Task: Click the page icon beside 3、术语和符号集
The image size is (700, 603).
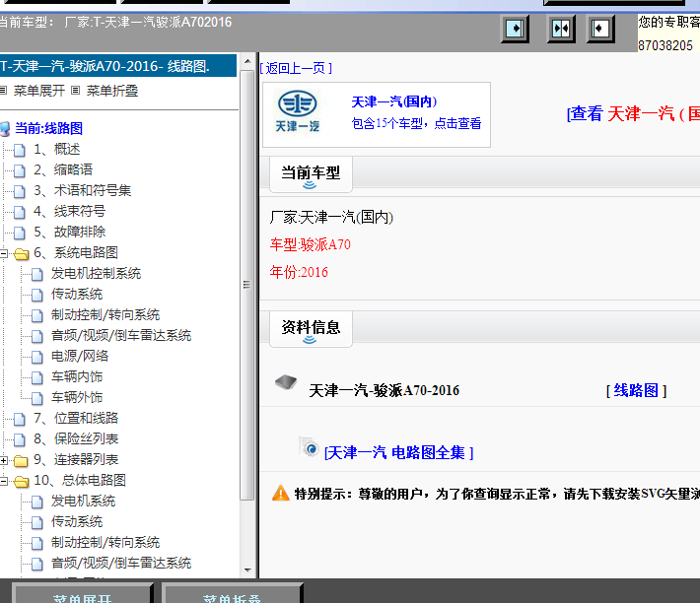Action: (x=19, y=191)
